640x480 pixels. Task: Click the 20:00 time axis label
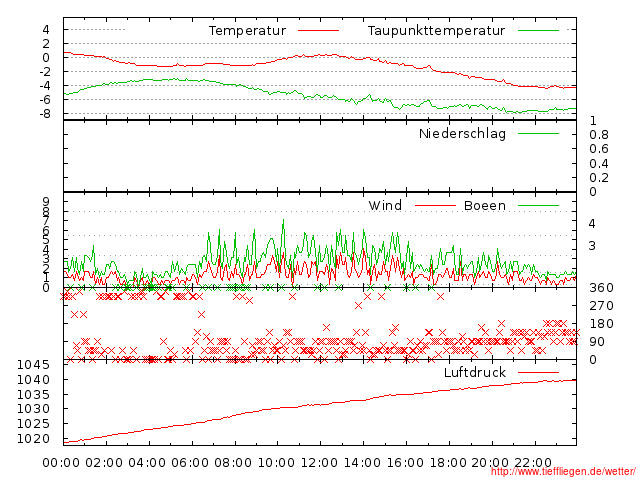tap(490, 463)
